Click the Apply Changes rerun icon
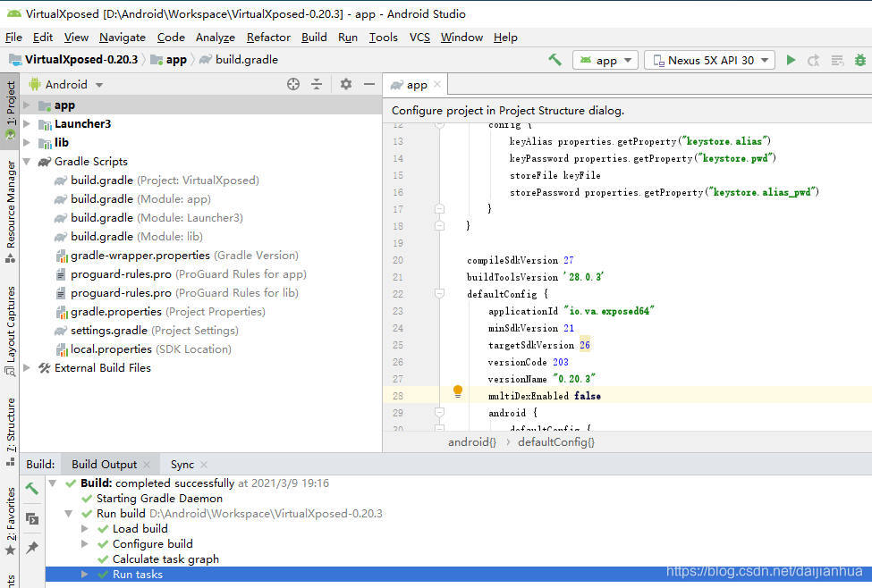 [x=814, y=60]
